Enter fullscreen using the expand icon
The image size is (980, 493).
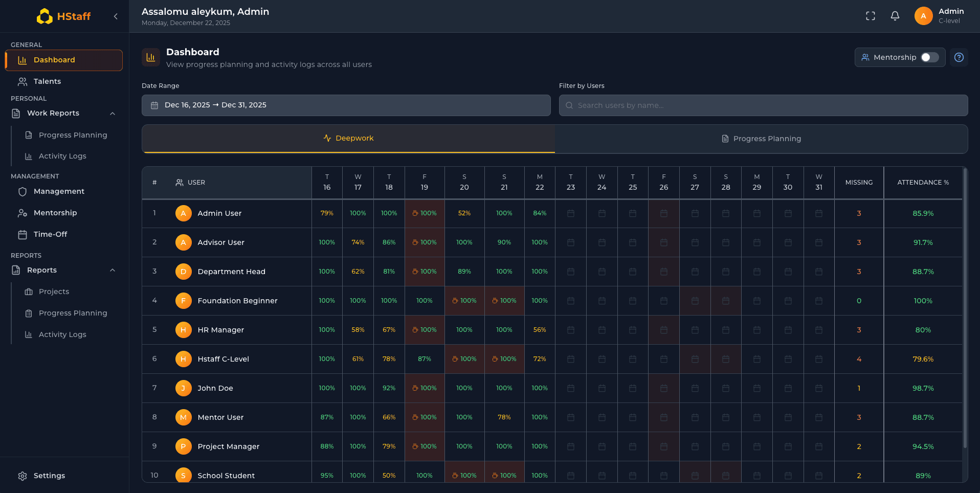pyautogui.click(x=870, y=16)
